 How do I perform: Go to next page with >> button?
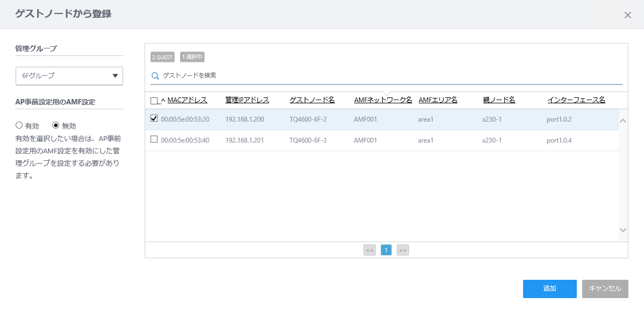click(403, 250)
